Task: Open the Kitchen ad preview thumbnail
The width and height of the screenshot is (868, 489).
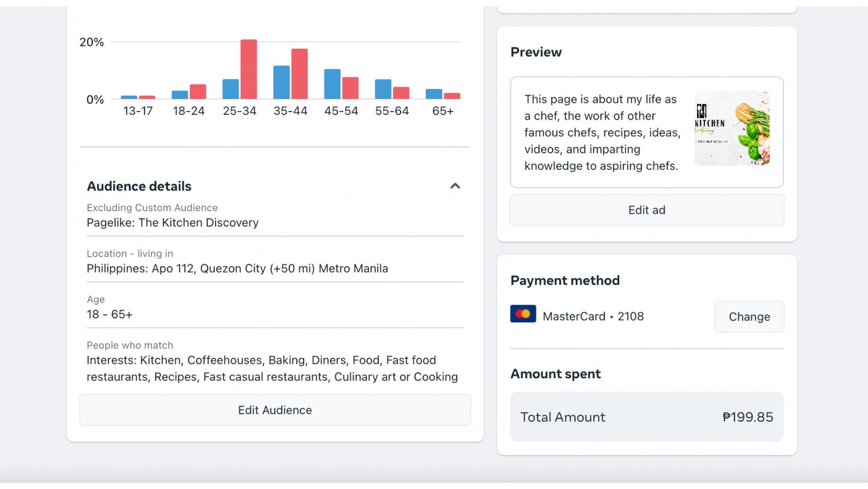Action: click(x=731, y=128)
